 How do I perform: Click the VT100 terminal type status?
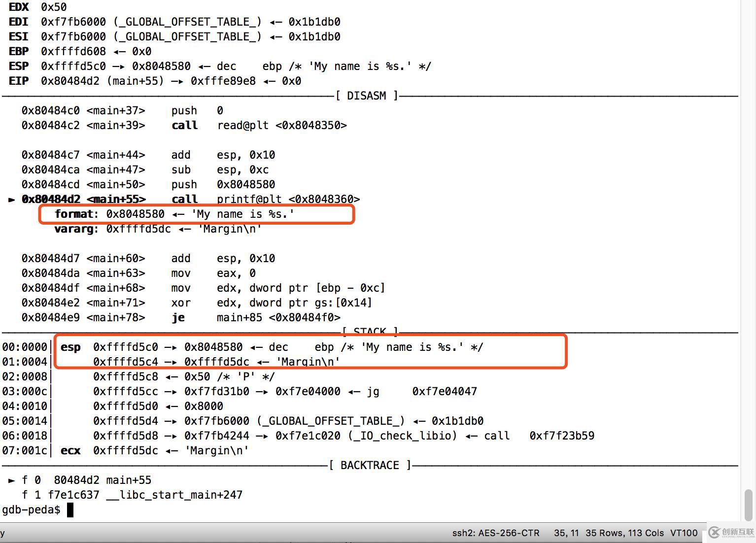684,533
